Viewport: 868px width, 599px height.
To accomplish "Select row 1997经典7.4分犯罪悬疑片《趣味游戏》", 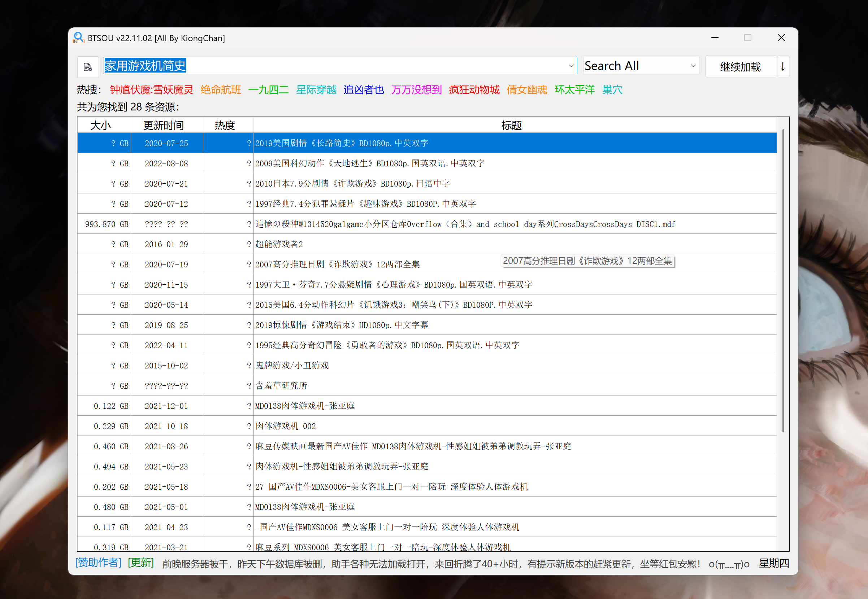I will coord(427,204).
